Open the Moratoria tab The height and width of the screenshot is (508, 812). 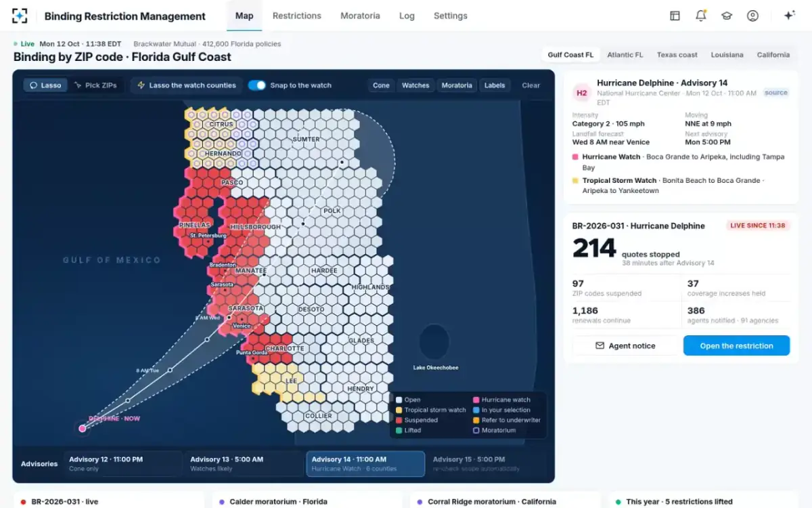360,16
